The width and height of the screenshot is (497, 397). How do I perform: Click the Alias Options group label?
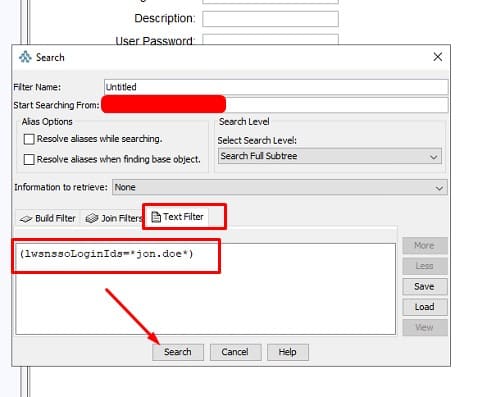click(47, 122)
